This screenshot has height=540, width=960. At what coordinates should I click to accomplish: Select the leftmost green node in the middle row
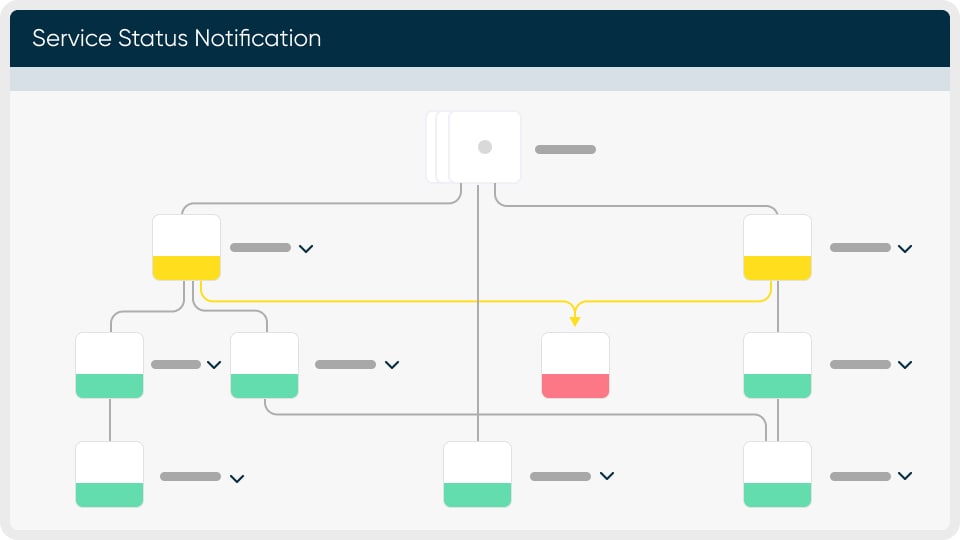pyautogui.click(x=109, y=365)
